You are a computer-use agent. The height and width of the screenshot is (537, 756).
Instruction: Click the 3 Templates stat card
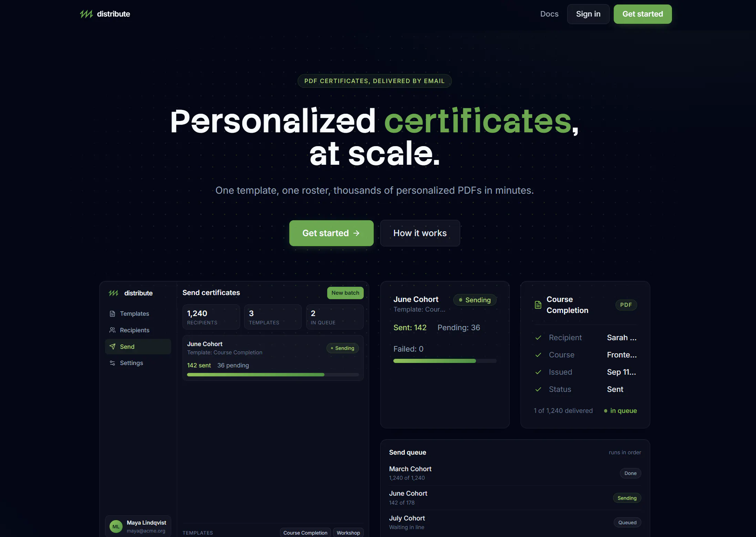click(273, 317)
